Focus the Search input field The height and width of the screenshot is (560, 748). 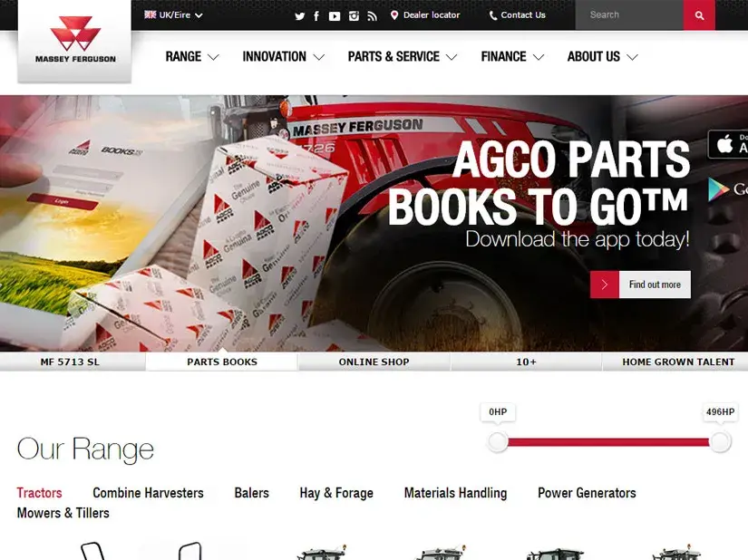[x=629, y=15]
